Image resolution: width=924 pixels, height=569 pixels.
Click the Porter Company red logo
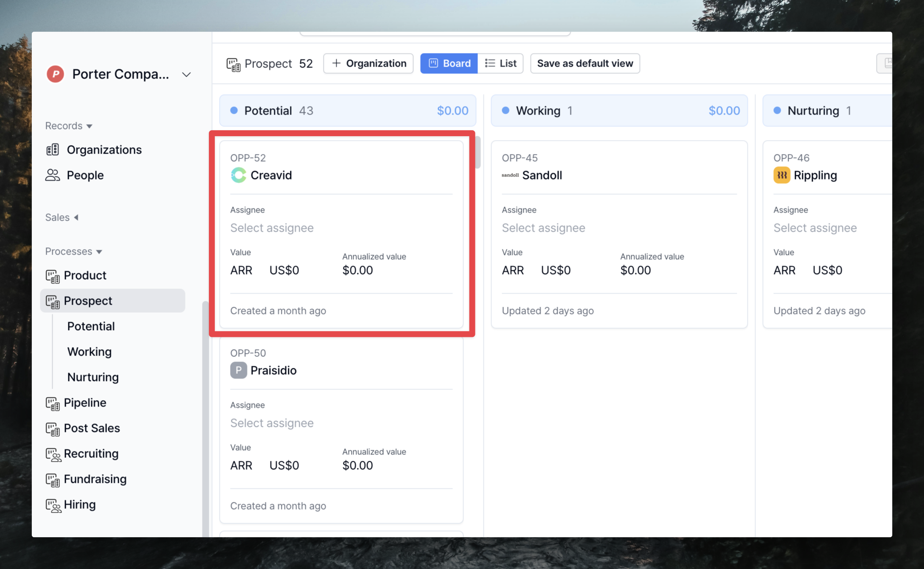[x=55, y=74]
